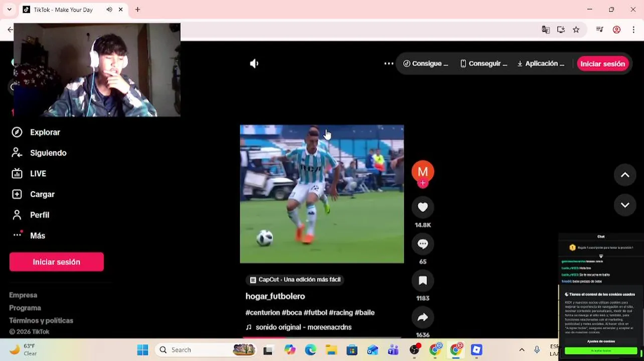Open the 63°F Clear weather widget
The width and height of the screenshot is (644, 361).
(23, 349)
